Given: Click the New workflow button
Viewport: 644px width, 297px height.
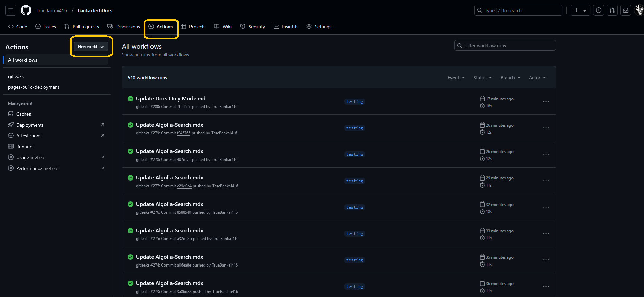Looking at the screenshot, I should coord(91,47).
